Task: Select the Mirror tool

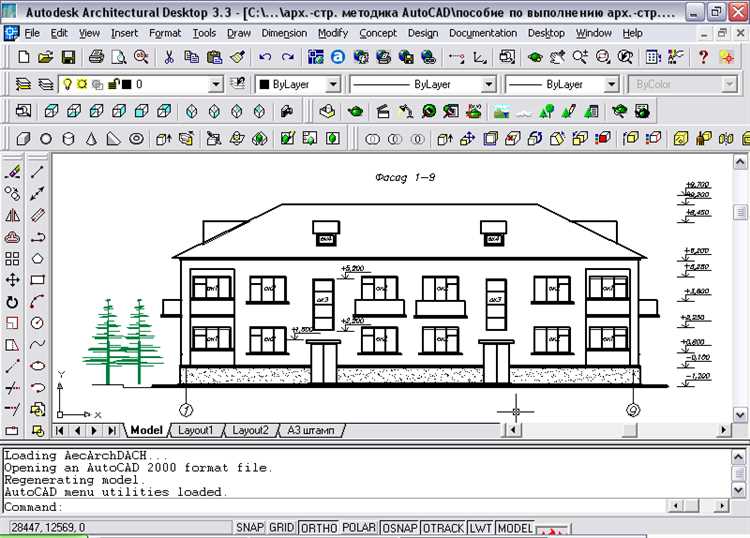Action: coord(13,215)
